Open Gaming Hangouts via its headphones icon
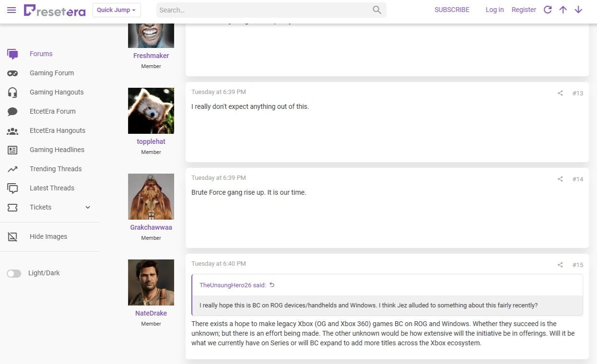 [x=12, y=92]
